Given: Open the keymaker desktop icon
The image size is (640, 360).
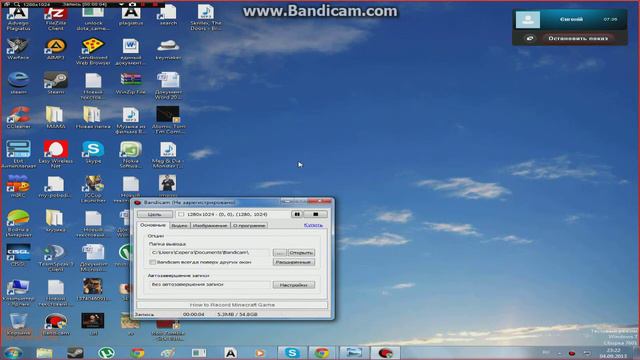Looking at the screenshot, I should 168,49.
